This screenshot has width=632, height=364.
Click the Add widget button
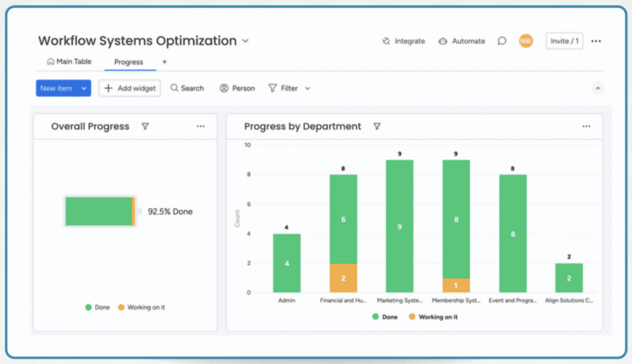click(130, 88)
